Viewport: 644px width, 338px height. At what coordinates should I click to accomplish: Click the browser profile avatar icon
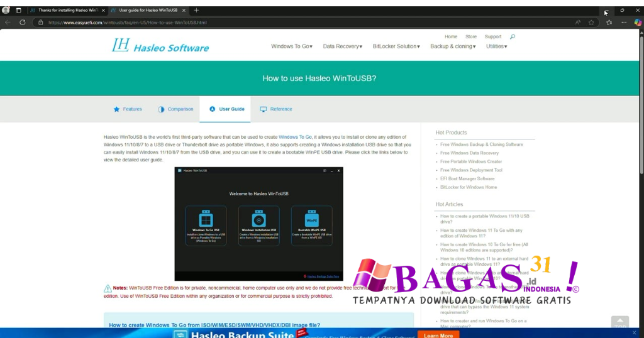click(6, 10)
